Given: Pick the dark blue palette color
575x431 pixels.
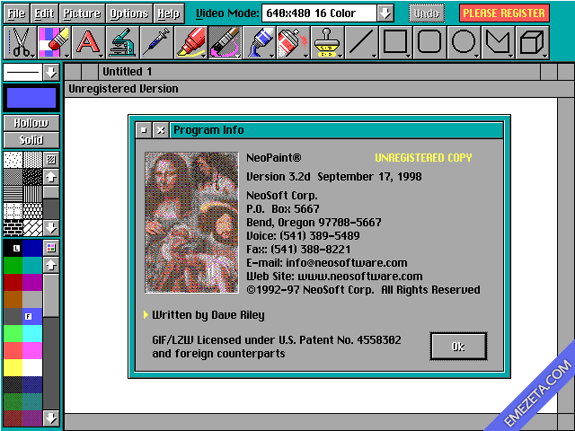Looking at the screenshot, I should (x=32, y=248).
